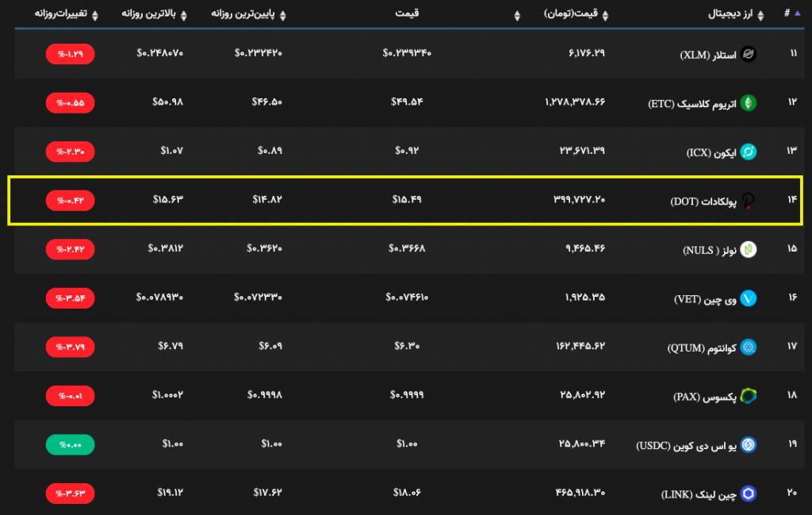Click the USD Coin (USDC) icon
This screenshot has height=515, width=812.
click(x=749, y=444)
